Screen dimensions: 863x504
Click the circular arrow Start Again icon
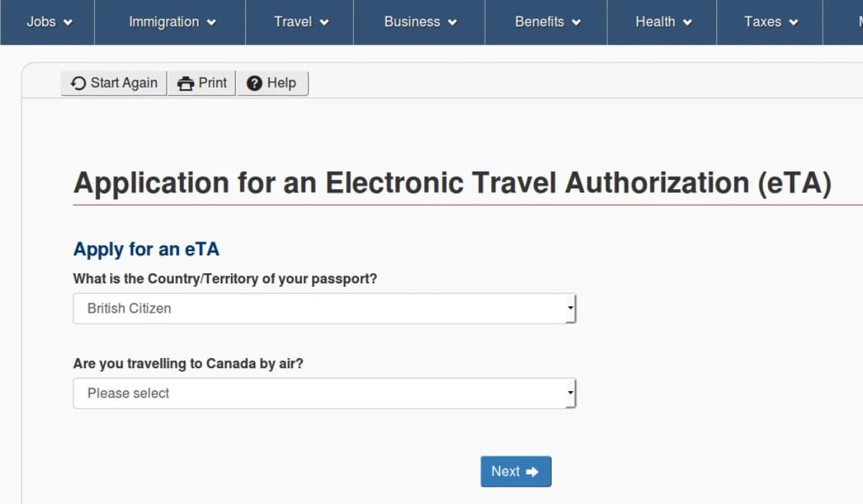click(x=78, y=83)
